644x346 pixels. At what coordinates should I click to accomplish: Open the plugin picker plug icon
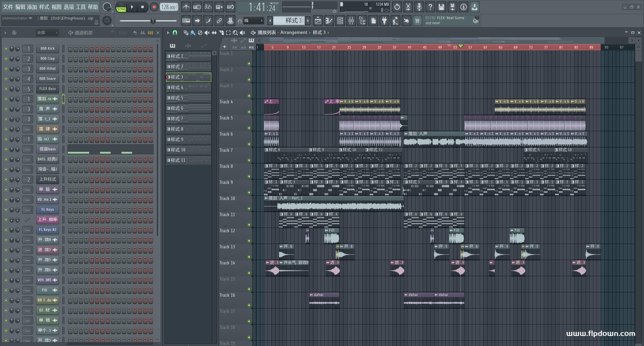(384, 21)
